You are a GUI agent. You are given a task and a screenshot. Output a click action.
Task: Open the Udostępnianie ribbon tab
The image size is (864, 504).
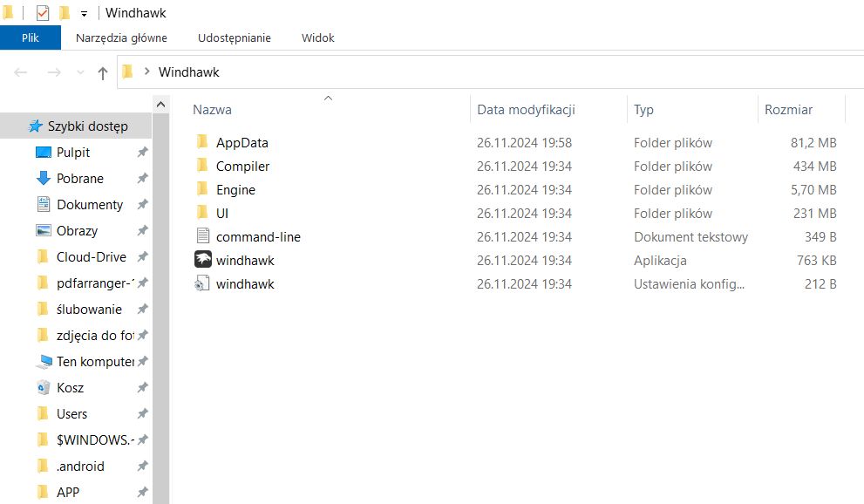click(x=235, y=38)
